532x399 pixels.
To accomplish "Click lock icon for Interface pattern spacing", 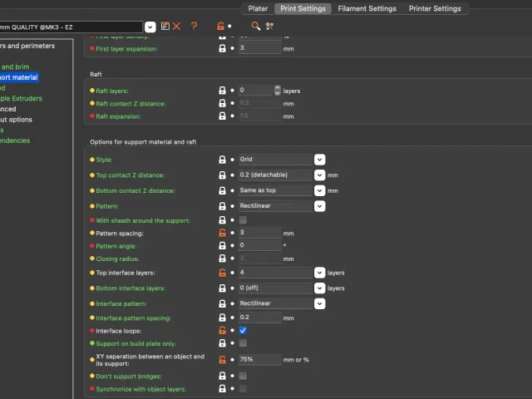I will [x=222, y=318].
